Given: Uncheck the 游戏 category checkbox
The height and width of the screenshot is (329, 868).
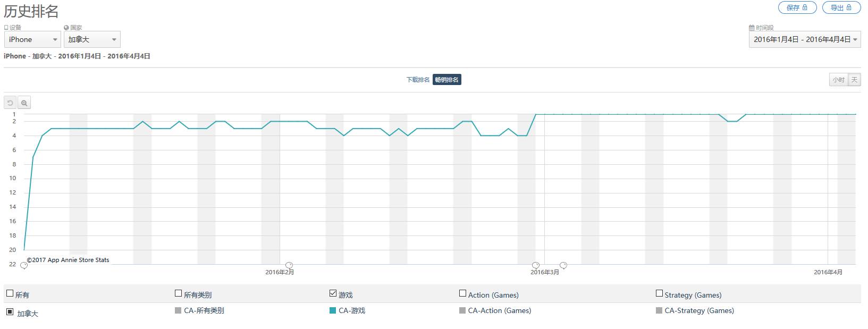Looking at the screenshot, I should pos(333,293).
